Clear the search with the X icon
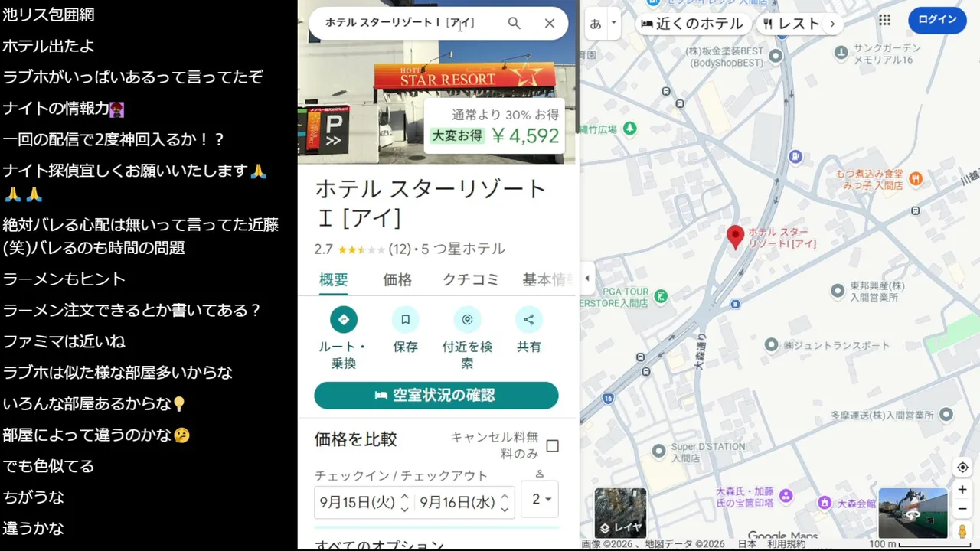Screen dimensions: 980x551 tap(549, 23)
